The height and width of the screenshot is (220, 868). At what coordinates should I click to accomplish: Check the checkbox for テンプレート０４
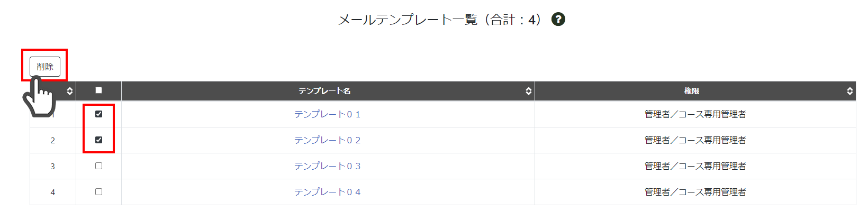pyautogui.click(x=98, y=191)
